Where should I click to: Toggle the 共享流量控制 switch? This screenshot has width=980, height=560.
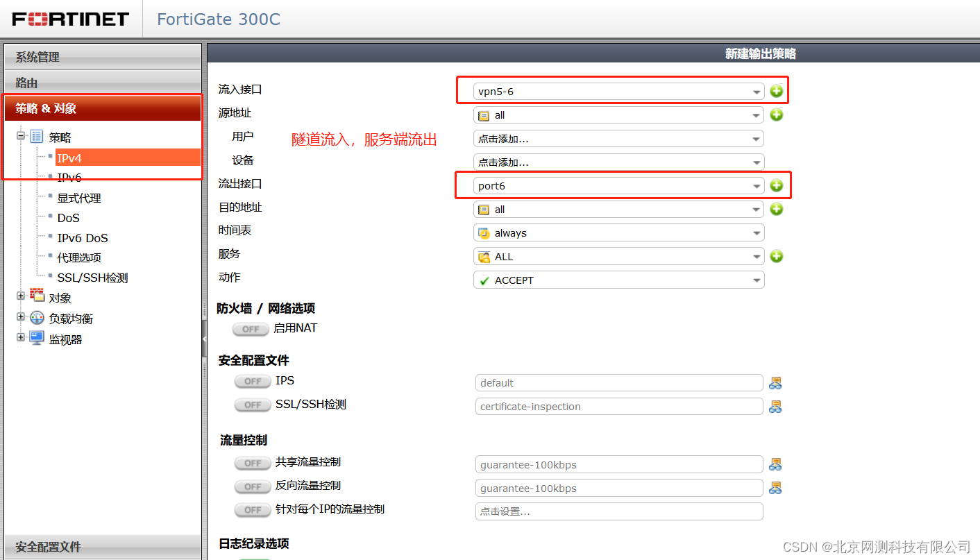tap(253, 463)
